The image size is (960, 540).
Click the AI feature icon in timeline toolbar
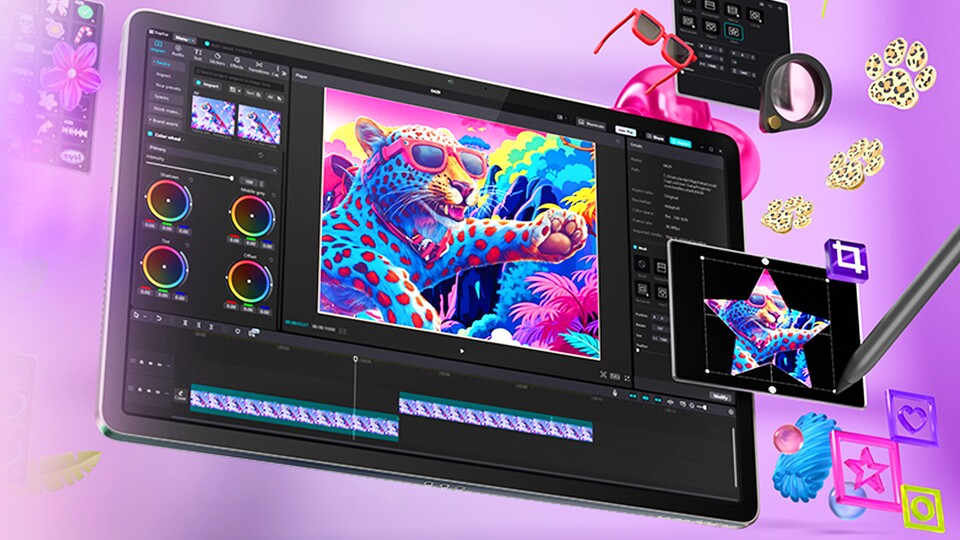(x=253, y=332)
